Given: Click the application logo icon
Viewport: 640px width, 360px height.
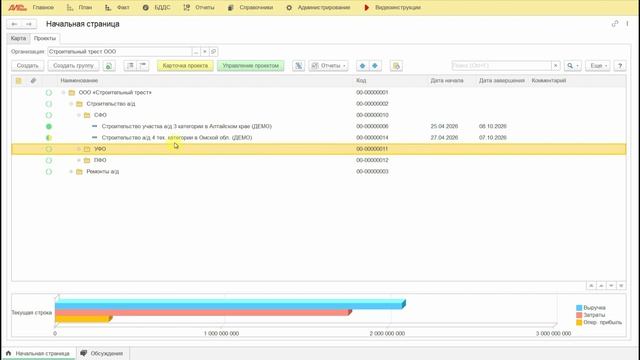Looking at the screenshot, I should [17, 7].
